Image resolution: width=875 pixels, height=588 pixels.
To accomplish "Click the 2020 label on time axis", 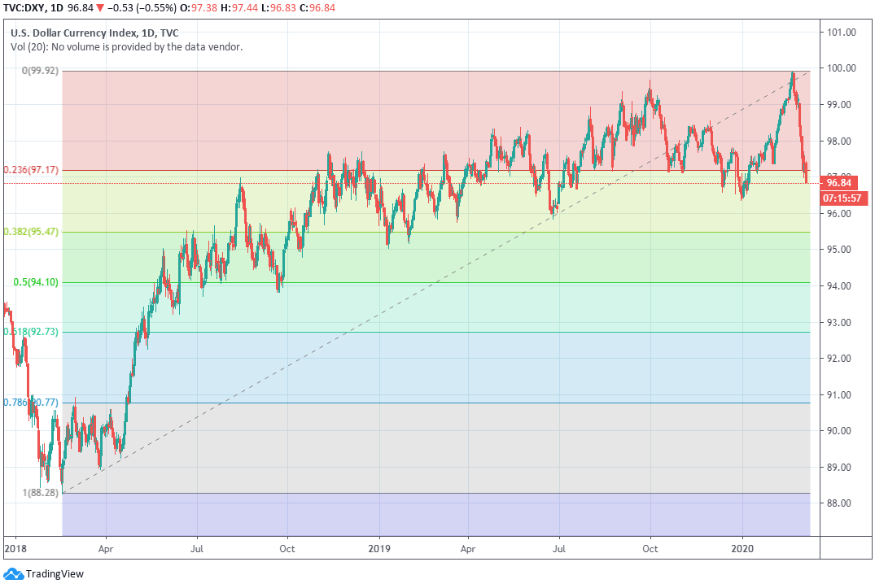I will [x=743, y=549].
